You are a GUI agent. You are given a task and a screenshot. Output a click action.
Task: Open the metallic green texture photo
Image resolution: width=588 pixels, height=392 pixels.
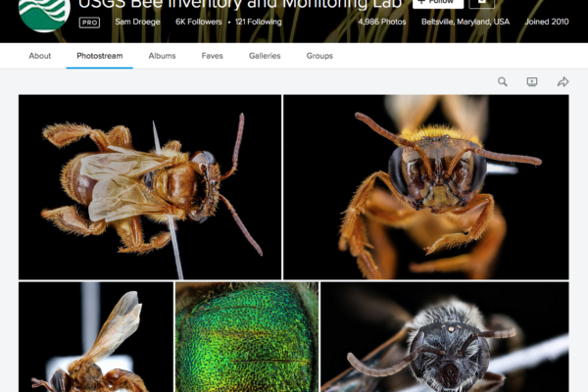point(247,337)
